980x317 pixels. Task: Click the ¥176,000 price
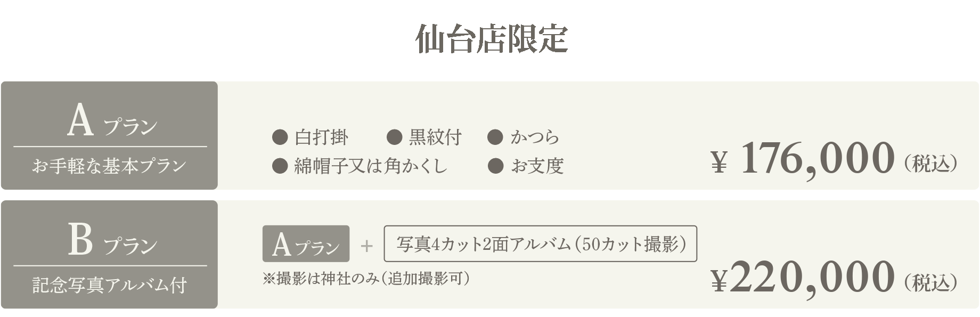(x=803, y=158)
